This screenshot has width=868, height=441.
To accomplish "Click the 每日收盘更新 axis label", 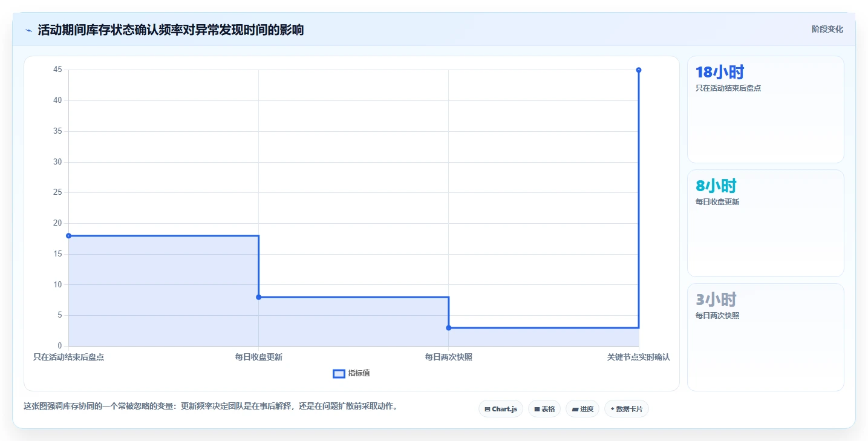I will 258,357.
